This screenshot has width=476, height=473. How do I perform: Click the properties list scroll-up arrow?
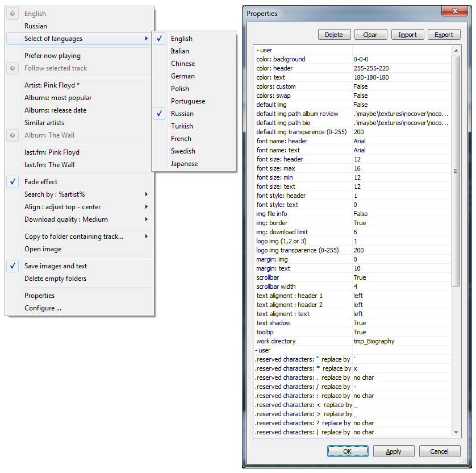[x=456, y=51]
